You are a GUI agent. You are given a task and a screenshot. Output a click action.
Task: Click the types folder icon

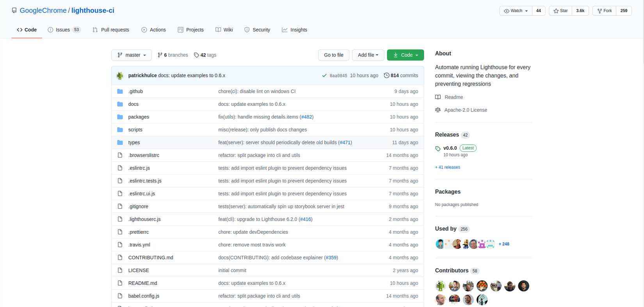(120, 142)
